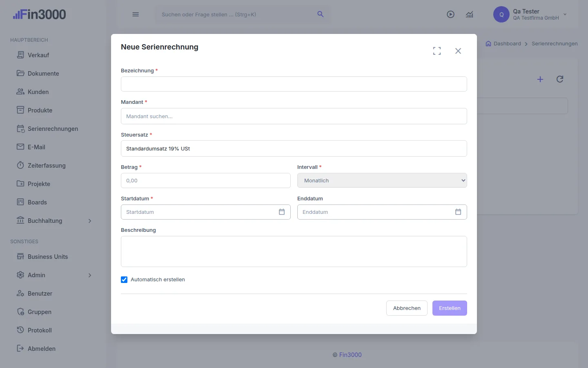Click the Abbrechen button
This screenshot has height=368, width=588.
pyautogui.click(x=407, y=308)
